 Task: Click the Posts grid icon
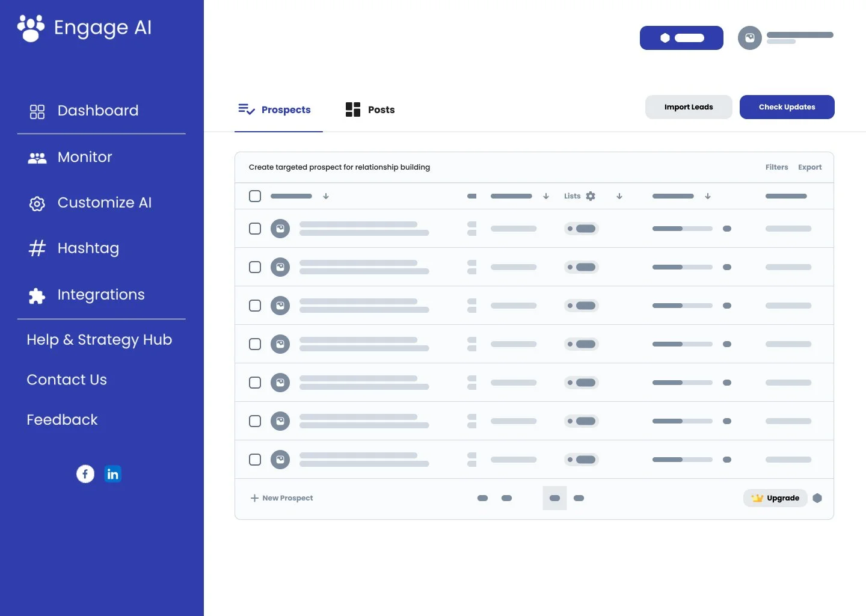(353, 109)
